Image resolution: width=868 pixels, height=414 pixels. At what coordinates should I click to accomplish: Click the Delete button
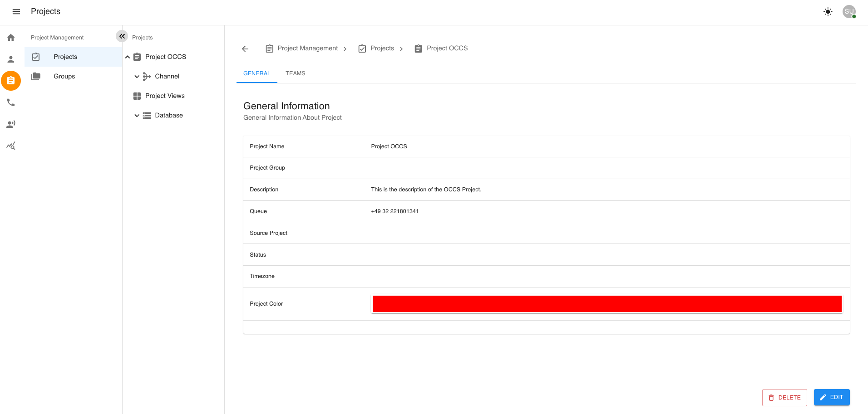point(784,397)
